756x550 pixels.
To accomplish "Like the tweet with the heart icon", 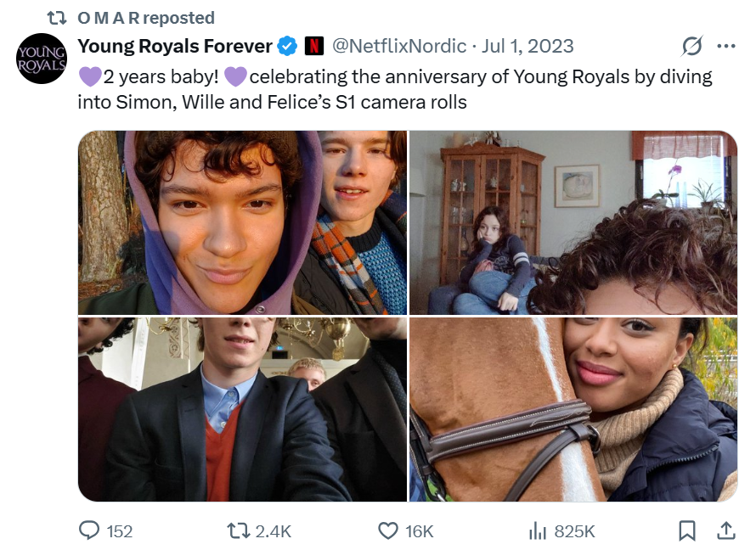I will [387, 530].
